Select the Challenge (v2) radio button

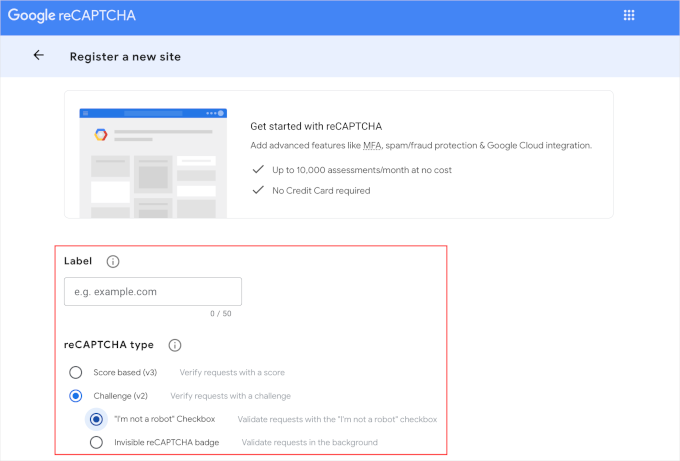(75, 396)
